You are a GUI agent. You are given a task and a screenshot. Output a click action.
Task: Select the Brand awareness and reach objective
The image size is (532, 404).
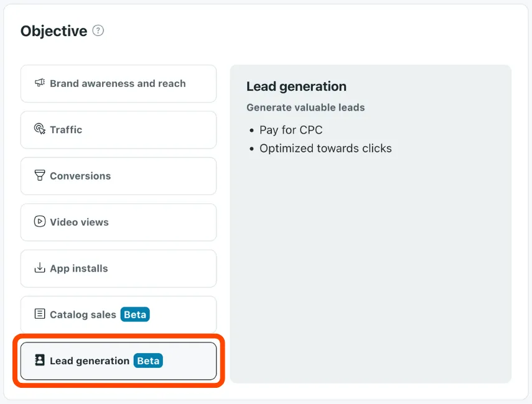pos(118,84)
